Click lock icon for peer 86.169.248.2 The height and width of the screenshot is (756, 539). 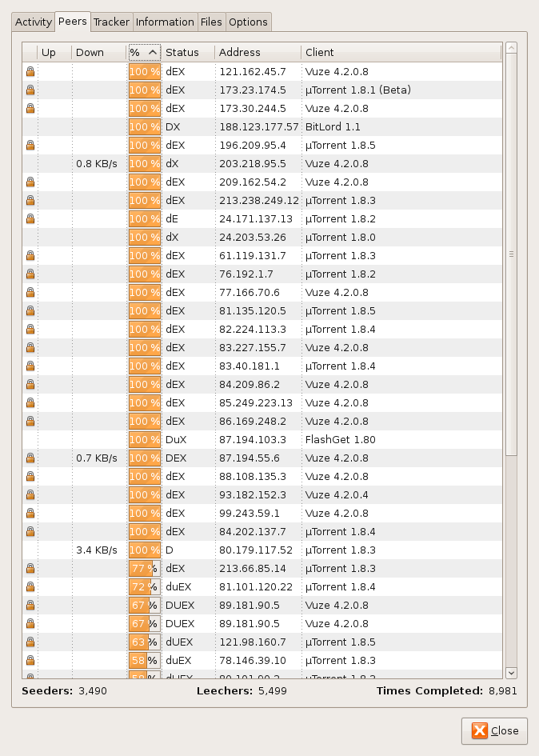pyautogui.click(x=30, y=422)
